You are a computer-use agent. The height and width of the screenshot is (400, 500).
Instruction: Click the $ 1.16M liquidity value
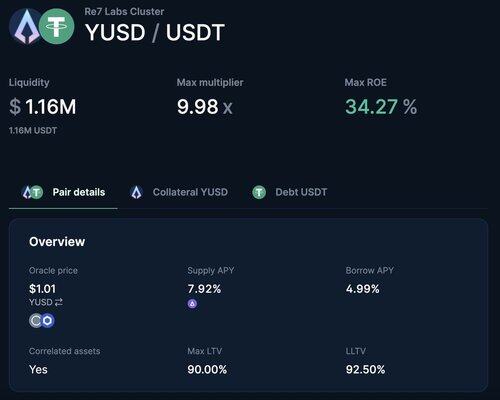[43, 107]
